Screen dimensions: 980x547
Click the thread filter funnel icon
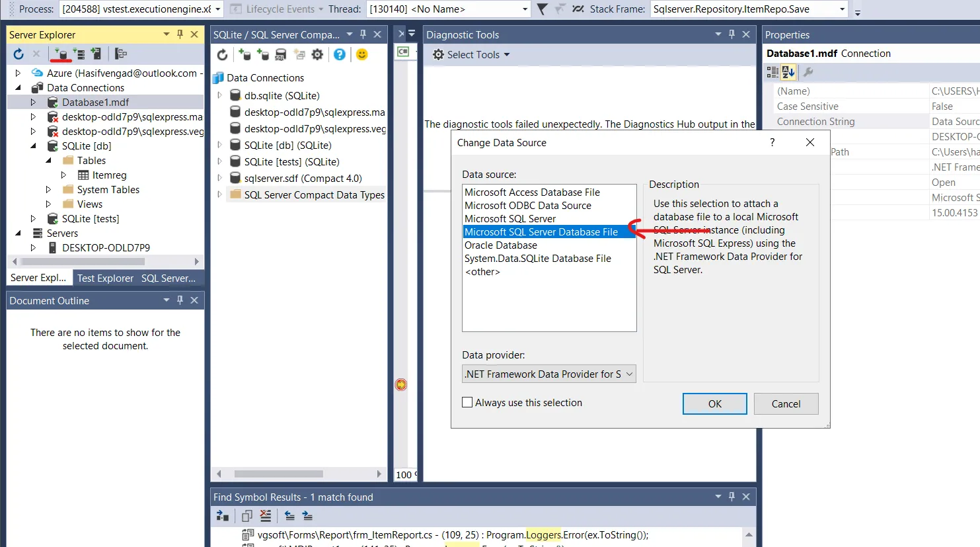point(542,9)
